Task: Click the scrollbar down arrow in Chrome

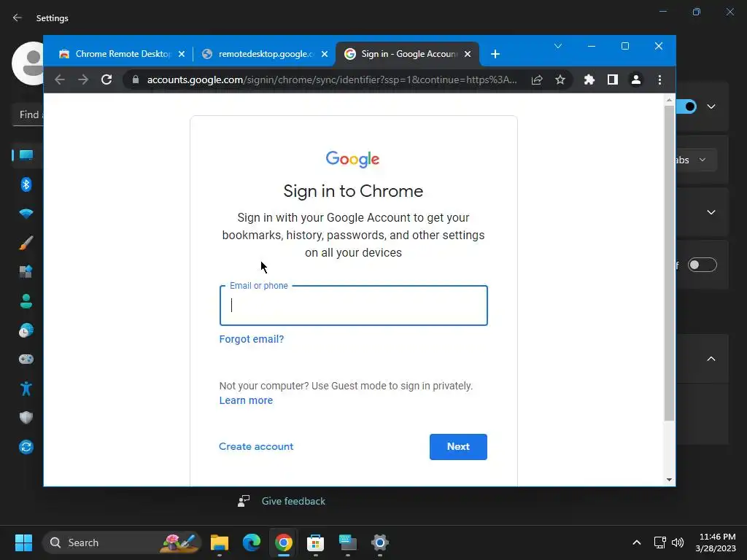Action: point(670,480)
